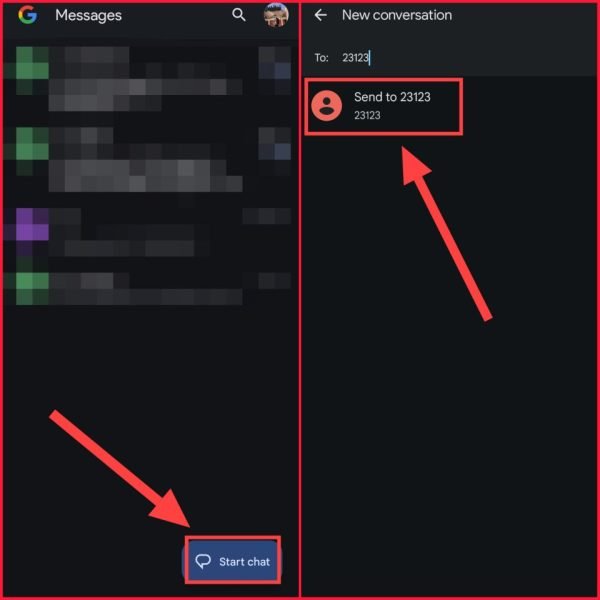The image size is (600, 600).
Task: Select the Send to 23123 suggestion
Action: point(384,106)
